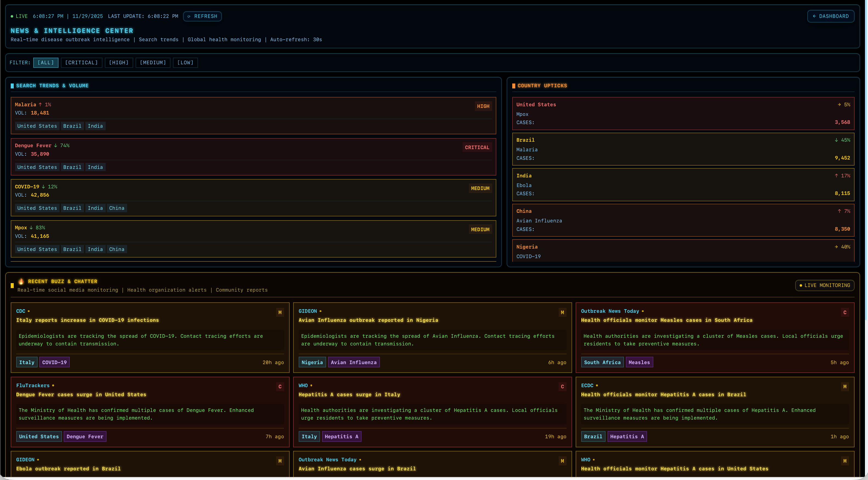Screen dimensions: 868x480
Task: Click the C badge on the Measles South Africa card
Action: tap(845, 312)
